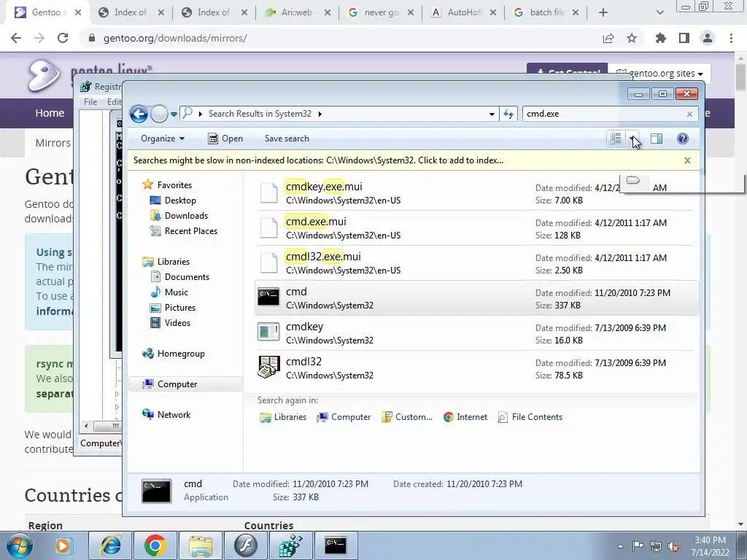The height and width of the screenshot is (560, 747).
Task: Open the Pictures library
Action: pos(173,308)
